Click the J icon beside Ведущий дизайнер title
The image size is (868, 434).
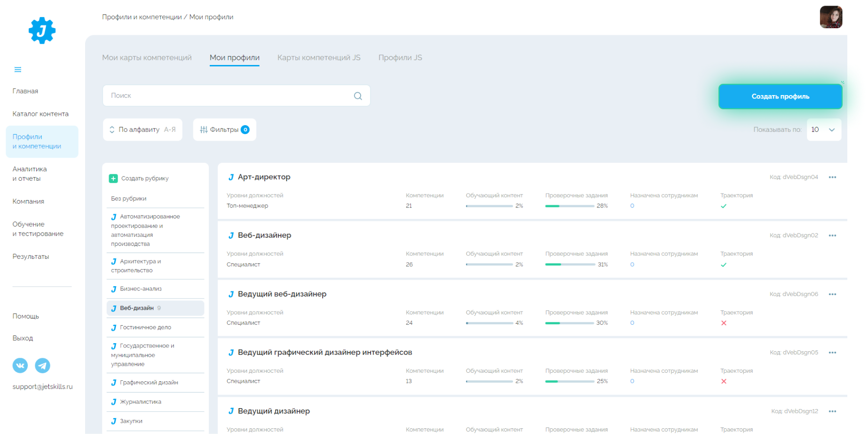(x=231, y=411)
